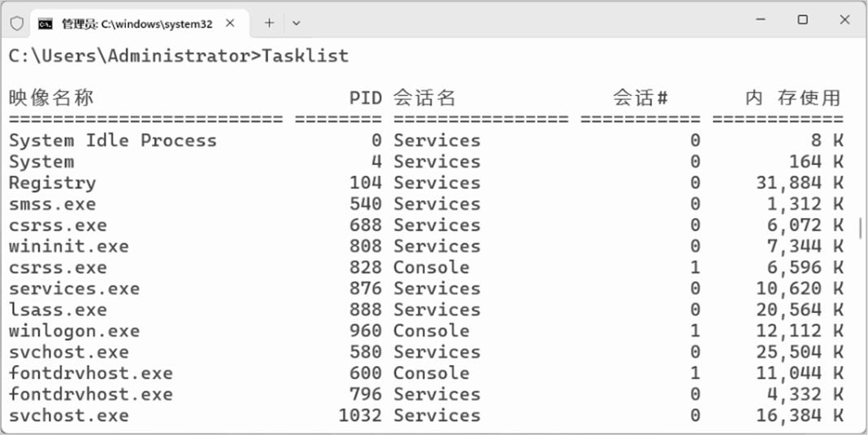Click the 映像名称 column header
This screenshot has height=435, width=868.
coord(51,98)
